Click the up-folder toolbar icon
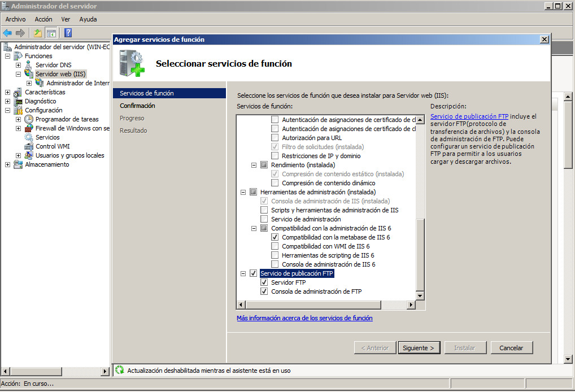 [38, 33]
